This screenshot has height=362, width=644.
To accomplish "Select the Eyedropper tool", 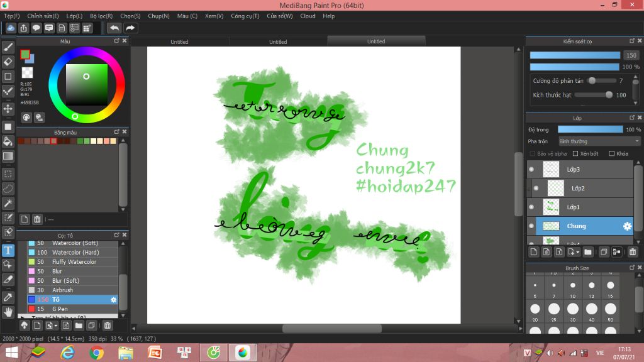I will (8, 297).
